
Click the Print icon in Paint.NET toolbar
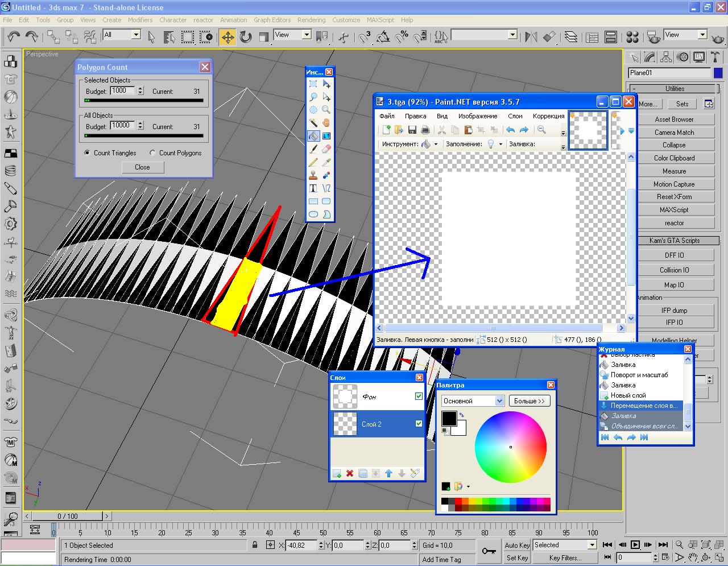tap(425, 130)
